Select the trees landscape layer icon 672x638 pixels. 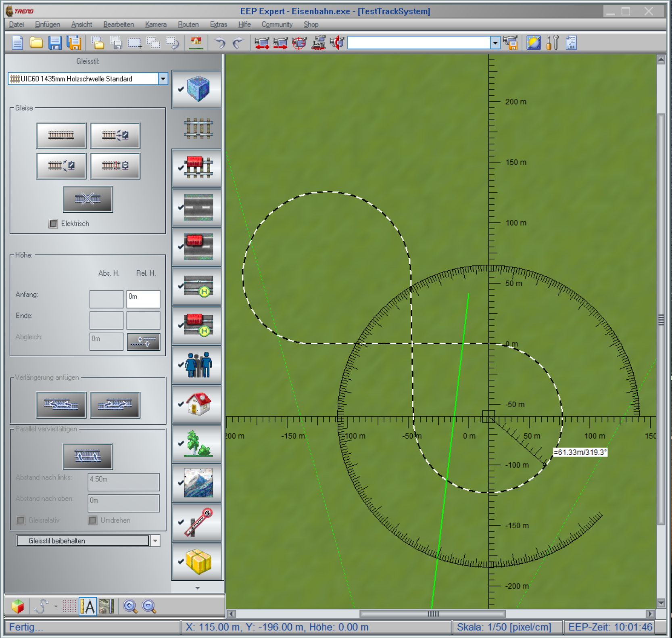(x=198, y=443)
